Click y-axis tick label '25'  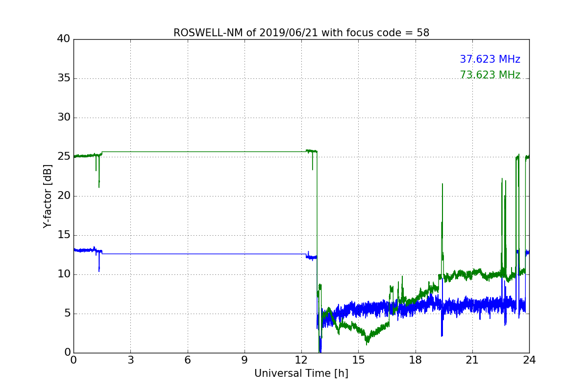tap(64, 157)
